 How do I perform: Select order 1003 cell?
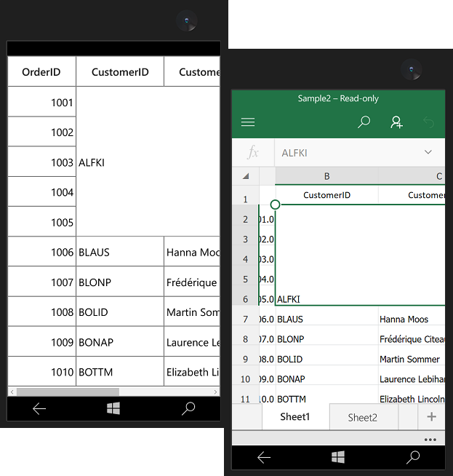coord(41,162)
